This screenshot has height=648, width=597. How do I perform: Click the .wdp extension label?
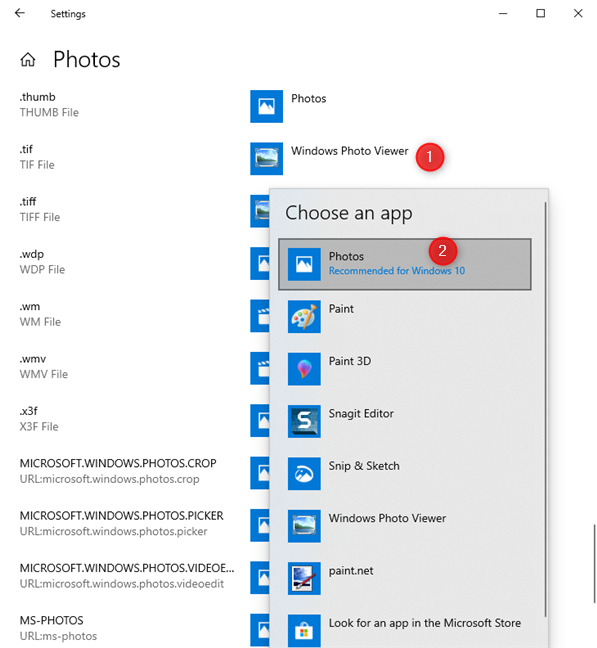[31, 254]
